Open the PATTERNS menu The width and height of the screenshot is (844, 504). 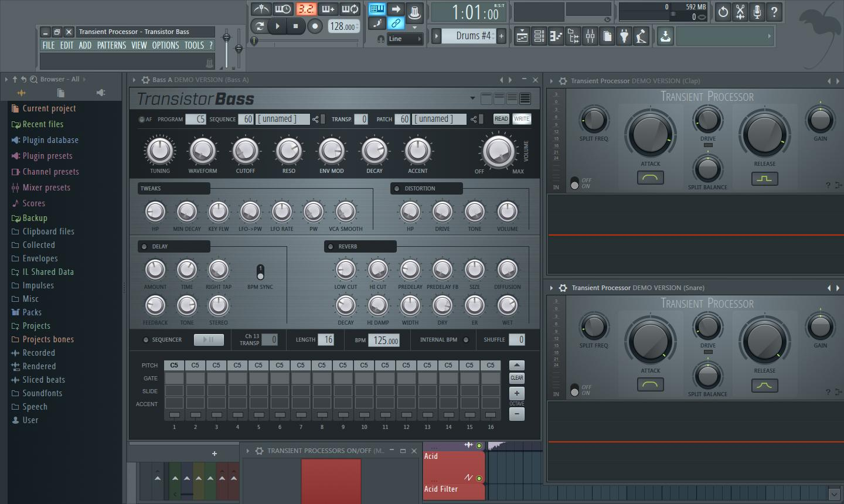pyautogui.click(x=111, y=45)
